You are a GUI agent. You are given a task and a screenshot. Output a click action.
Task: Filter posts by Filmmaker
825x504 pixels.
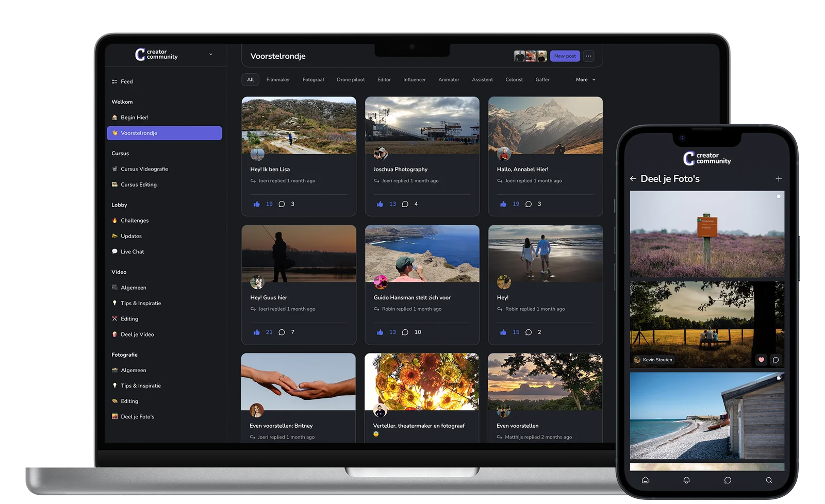tap(278, 80)
